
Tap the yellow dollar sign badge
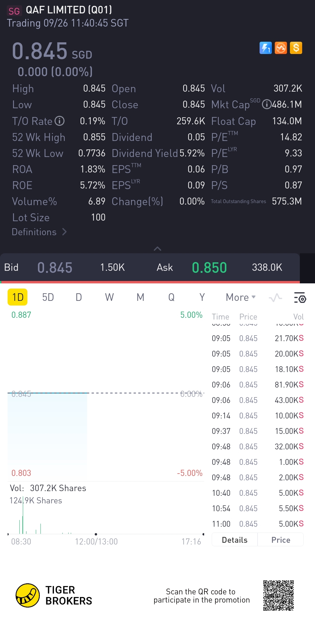(x=296, y=48)
